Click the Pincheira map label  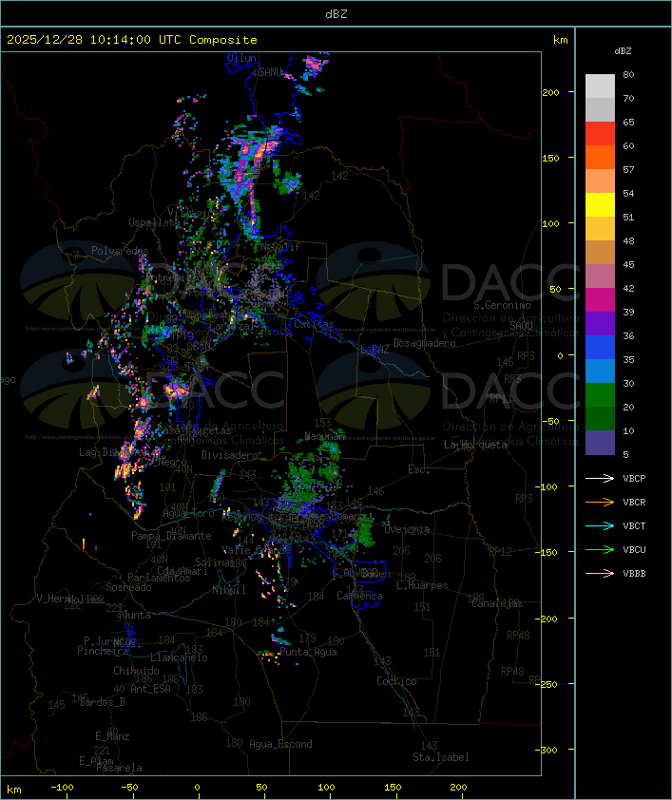click(x=102, y=651)
